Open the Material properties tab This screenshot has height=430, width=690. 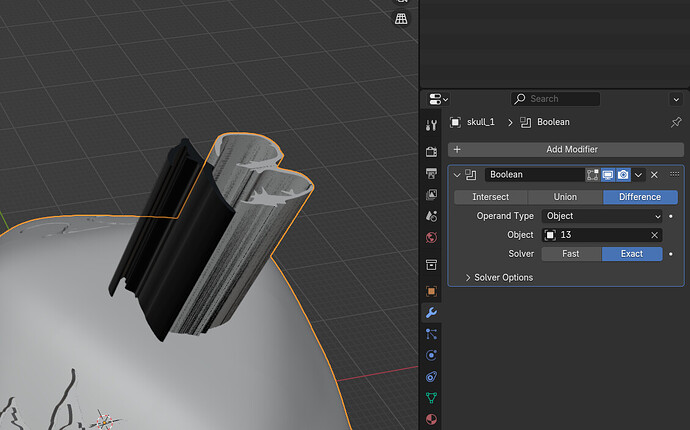click(431, 419)
